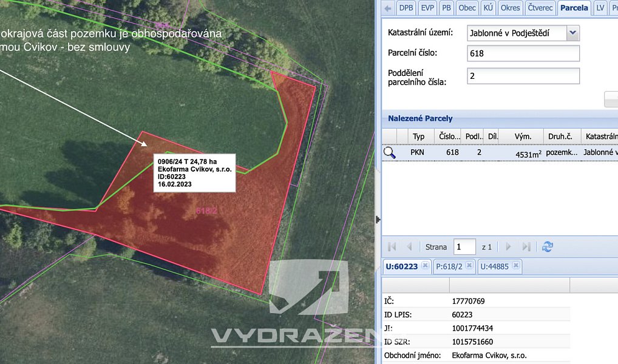Sort by the Číslo column header
This screenshot has height=364, width=618.
(x=449, y=136)
